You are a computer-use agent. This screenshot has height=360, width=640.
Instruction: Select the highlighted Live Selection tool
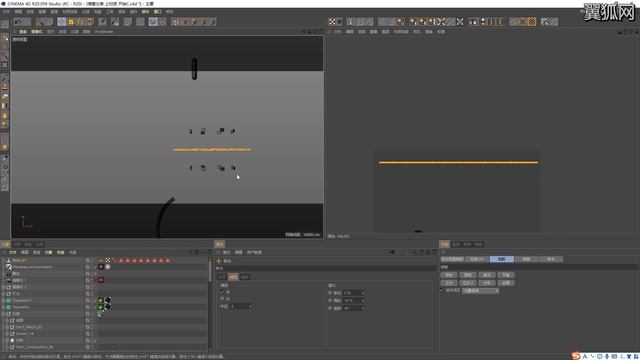pyautogui.click(x=61, y=22)
